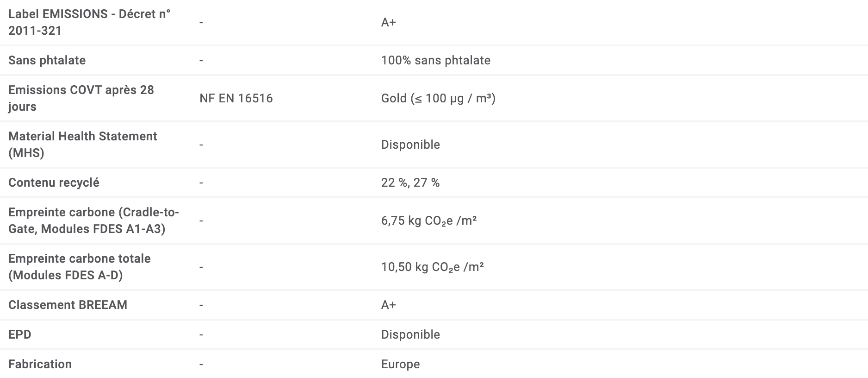Select the 100% sans phtalate value
Screen dimensions: 868x378
click(x=435, y=60)
